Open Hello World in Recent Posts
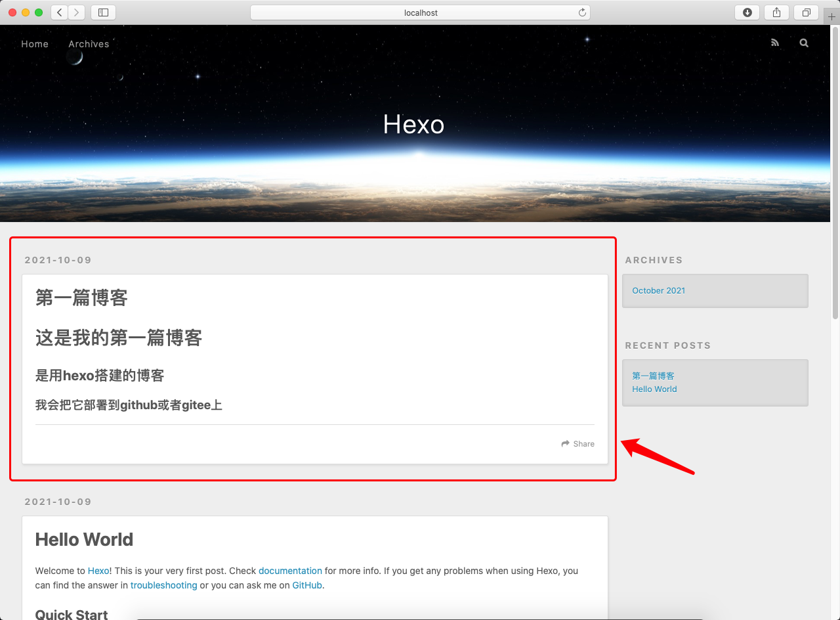The image size is (840, 620). (654, 389)
